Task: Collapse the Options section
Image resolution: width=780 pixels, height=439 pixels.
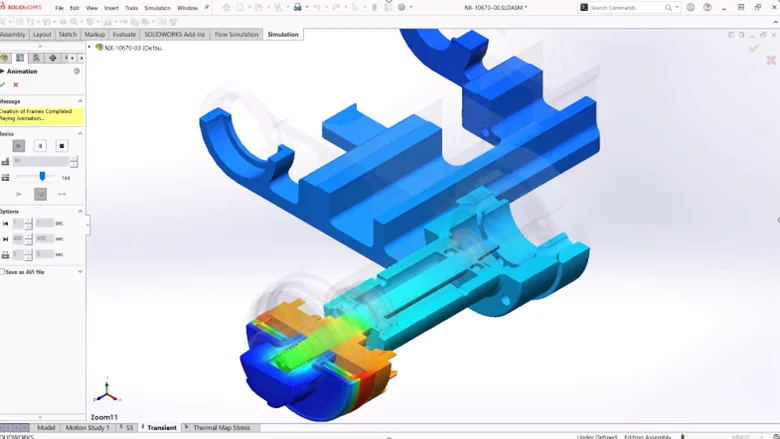Action: [80, 211]
